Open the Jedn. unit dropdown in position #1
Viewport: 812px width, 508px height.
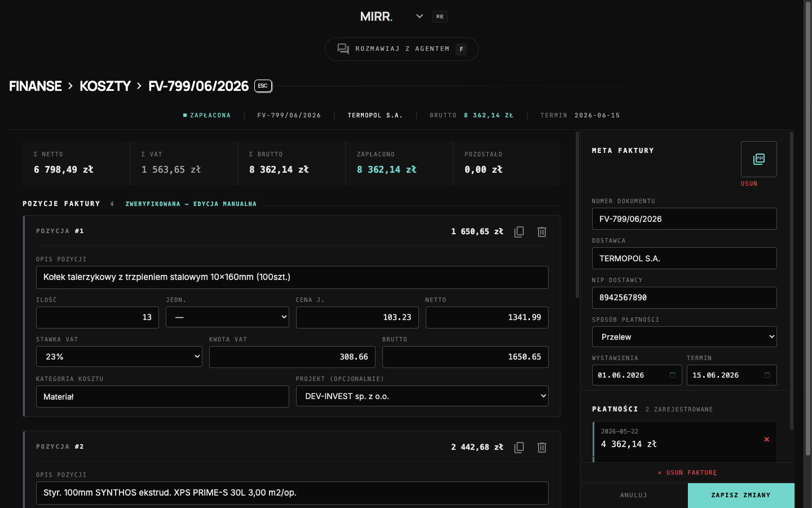tap(227, 317)
